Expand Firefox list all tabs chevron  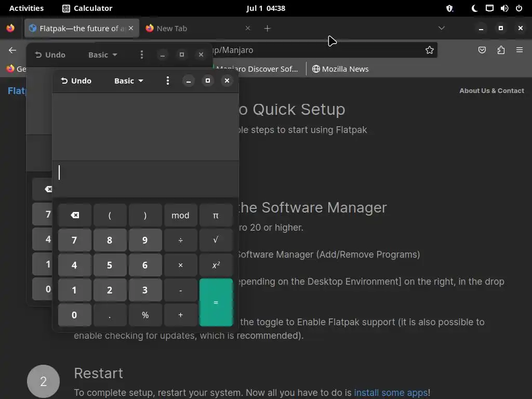point(442,28)
